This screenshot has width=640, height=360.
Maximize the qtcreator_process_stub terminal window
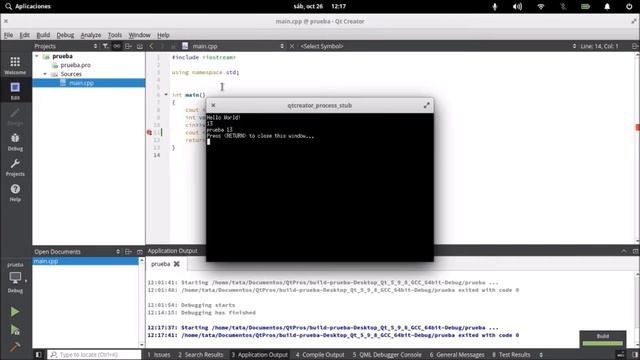coord(427,105)
